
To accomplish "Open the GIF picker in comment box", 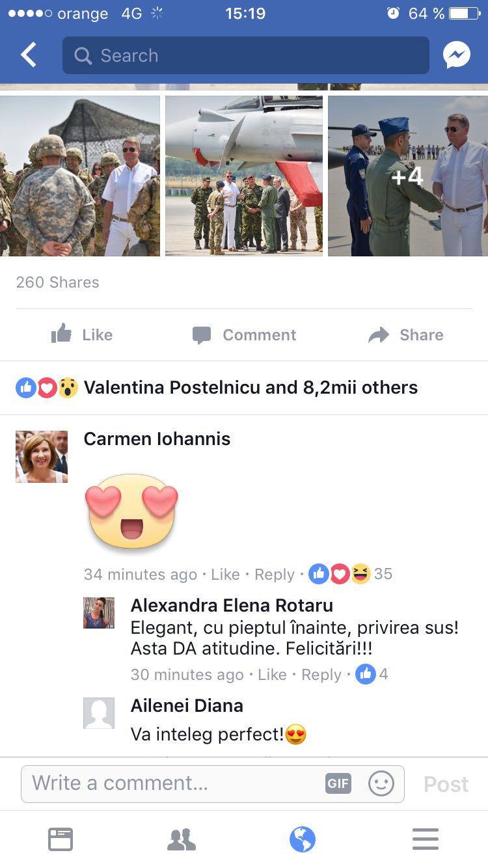I will pos(338,783).
